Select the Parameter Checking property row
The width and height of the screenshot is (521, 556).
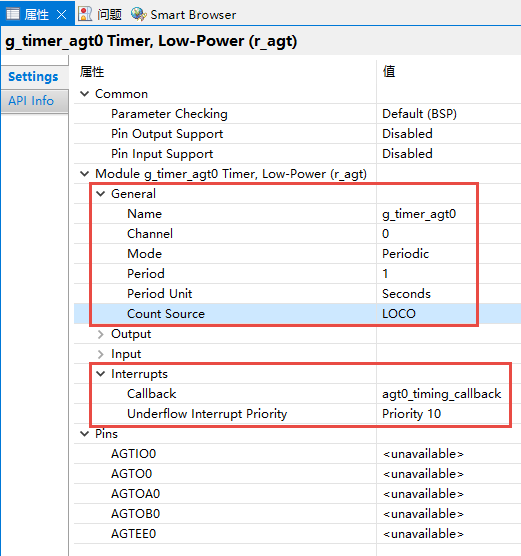(x=297, y=114)
